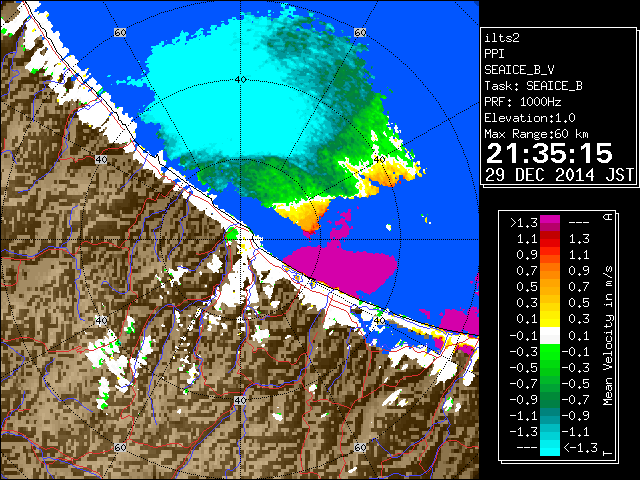Select the 'Task: SEAICE_B' line
Viewport: 640px width, 480px height.
[533, 86]
